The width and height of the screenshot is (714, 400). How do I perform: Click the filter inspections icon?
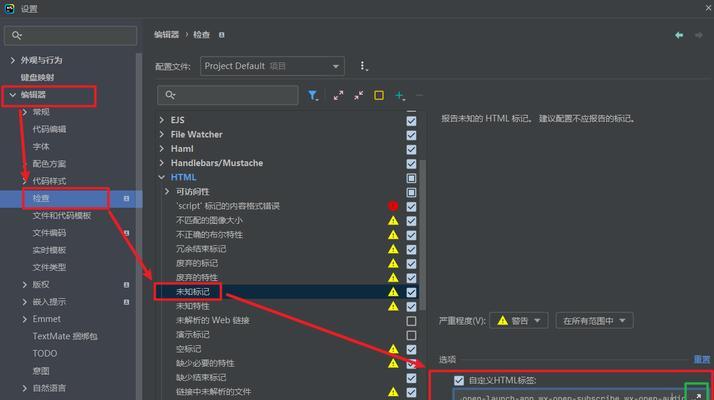pos(312,95)
